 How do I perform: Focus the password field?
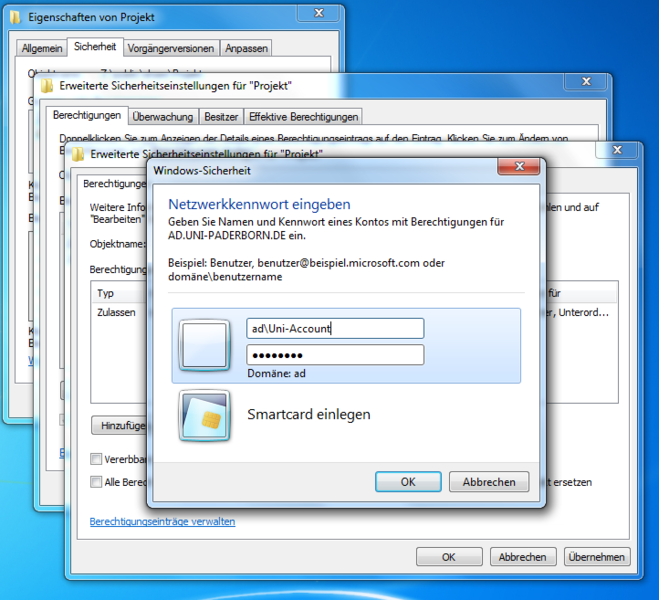[335, 355]
